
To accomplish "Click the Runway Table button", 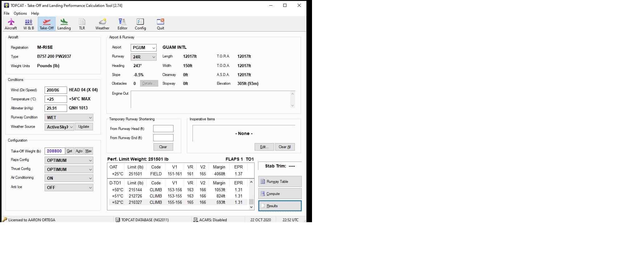I will [280, 182].
